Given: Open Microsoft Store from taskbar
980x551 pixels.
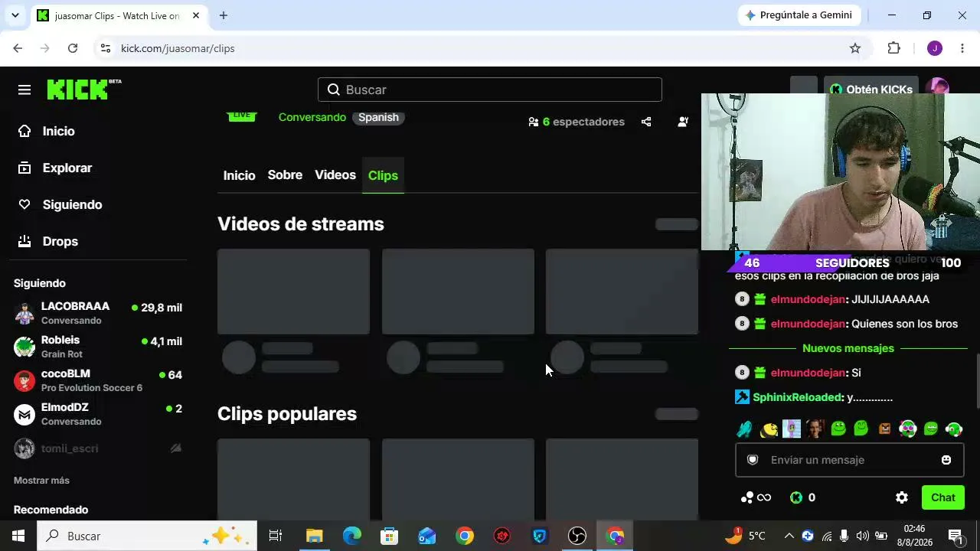Looking at the screenshot, I should pyautogui.click(x=390, y=536).
